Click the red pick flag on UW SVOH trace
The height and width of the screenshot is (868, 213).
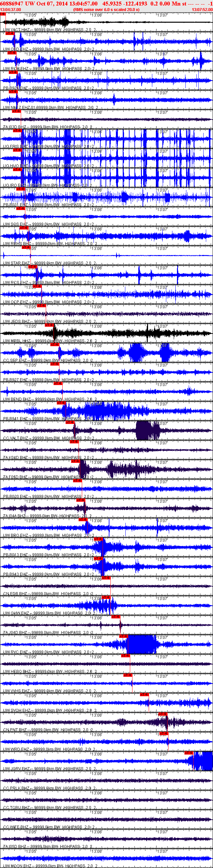144,695
